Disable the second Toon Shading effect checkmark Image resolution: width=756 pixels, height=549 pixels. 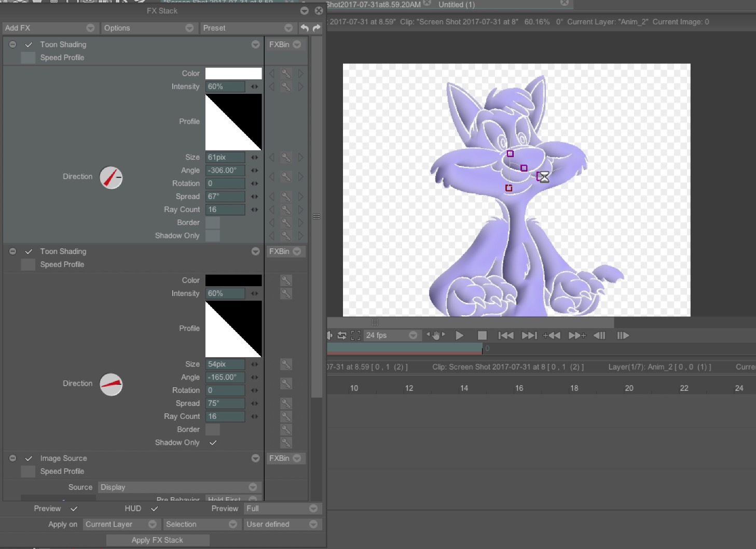(29, 251)
